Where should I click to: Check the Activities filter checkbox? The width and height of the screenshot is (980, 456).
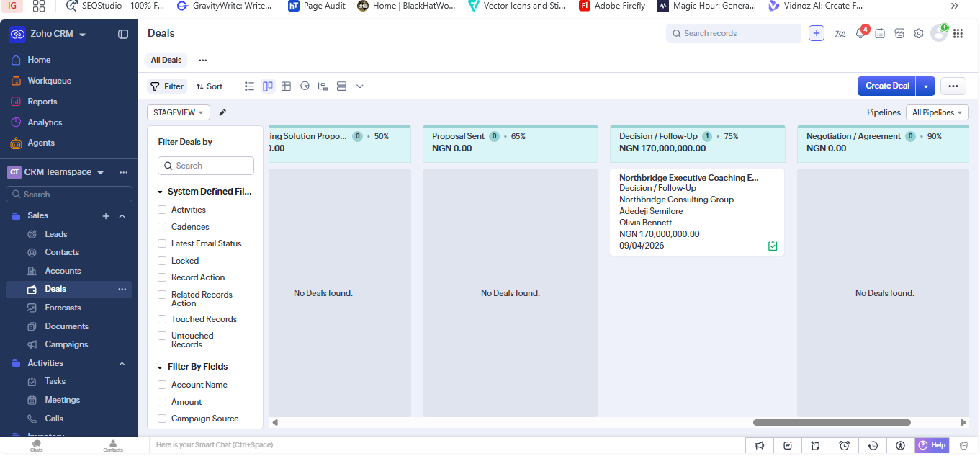[162, 210]
